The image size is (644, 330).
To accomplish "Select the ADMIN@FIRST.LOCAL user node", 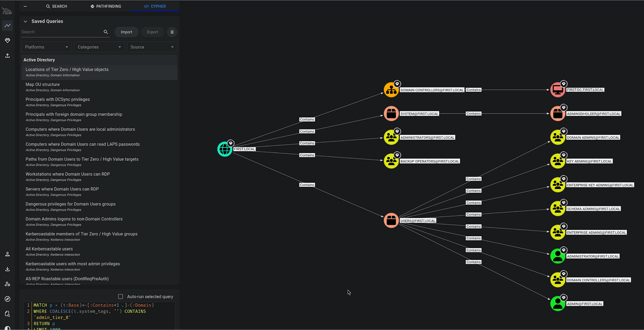I will 557,303.
